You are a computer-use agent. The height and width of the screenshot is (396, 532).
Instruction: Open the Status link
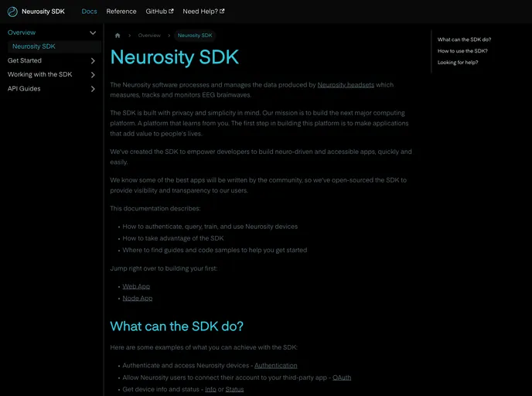pos(234,389)
